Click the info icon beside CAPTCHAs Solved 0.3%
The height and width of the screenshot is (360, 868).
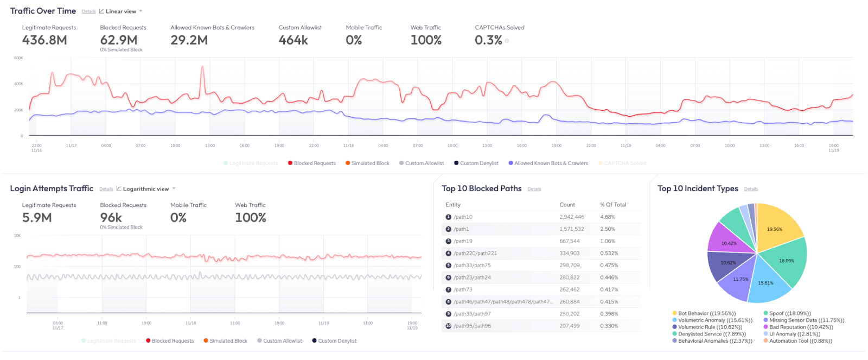point(507,41)
